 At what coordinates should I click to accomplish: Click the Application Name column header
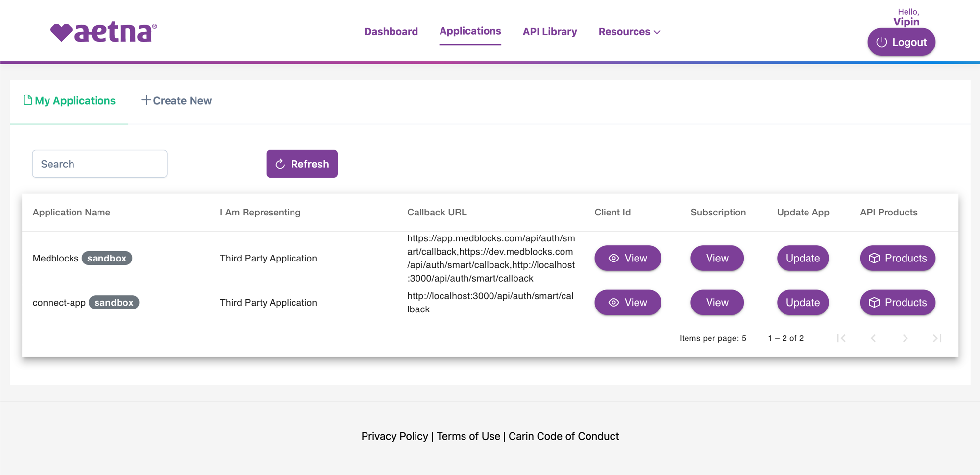coord(72,213)
